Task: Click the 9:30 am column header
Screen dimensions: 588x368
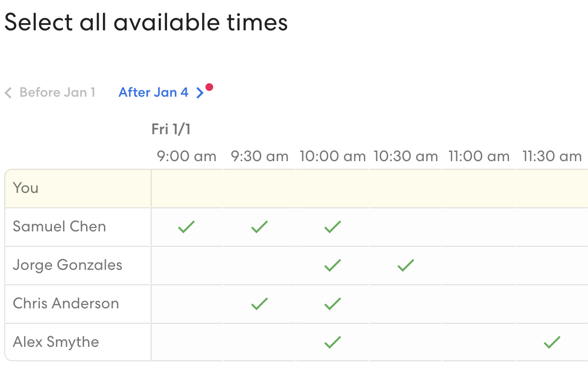Action: coord(259,156)
